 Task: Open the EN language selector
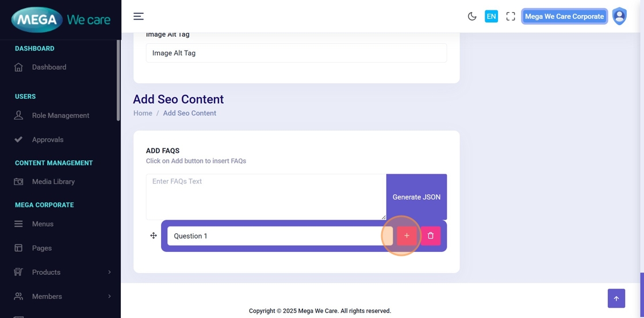click(x=491, y=16)
